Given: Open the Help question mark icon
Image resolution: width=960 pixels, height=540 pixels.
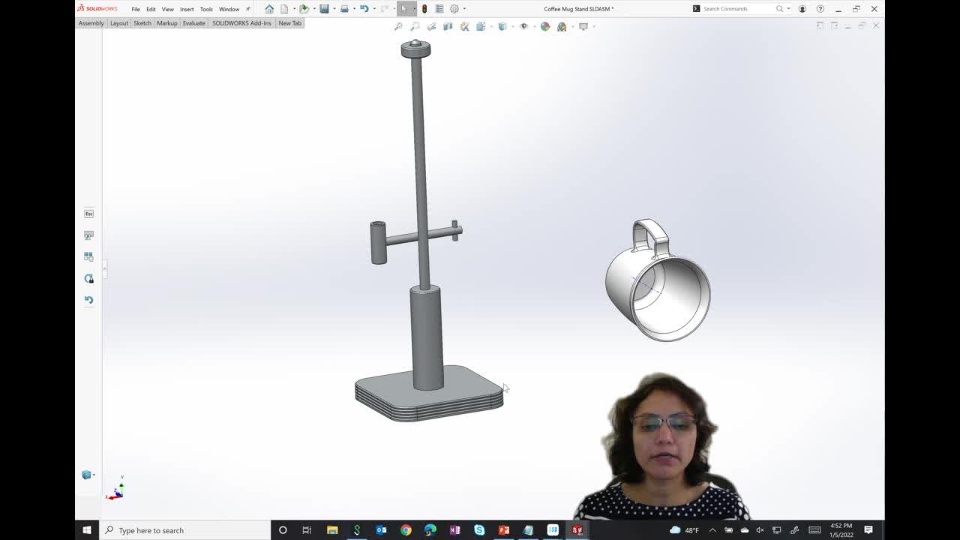Looking at the screenshot, I should coord(820,9).
